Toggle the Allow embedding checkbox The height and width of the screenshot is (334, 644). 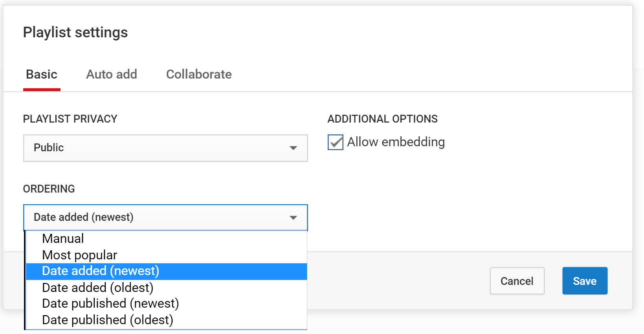pos(336,142)
